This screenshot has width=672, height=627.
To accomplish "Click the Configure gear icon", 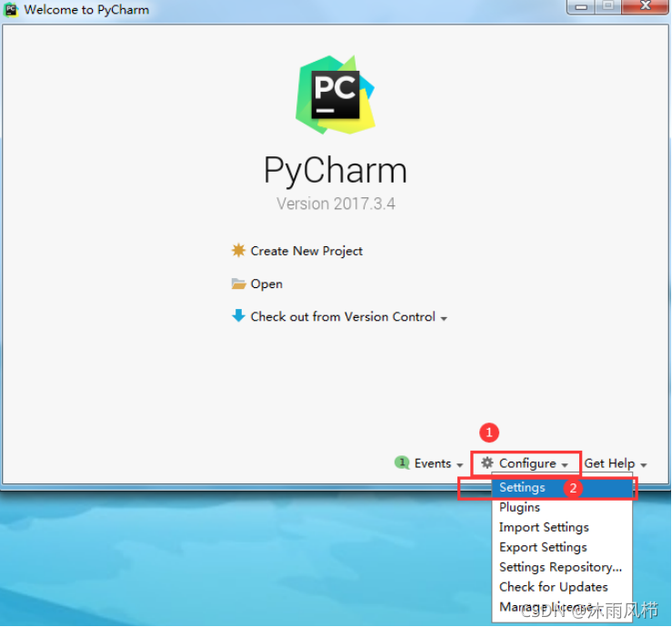I will click(486, 463).
